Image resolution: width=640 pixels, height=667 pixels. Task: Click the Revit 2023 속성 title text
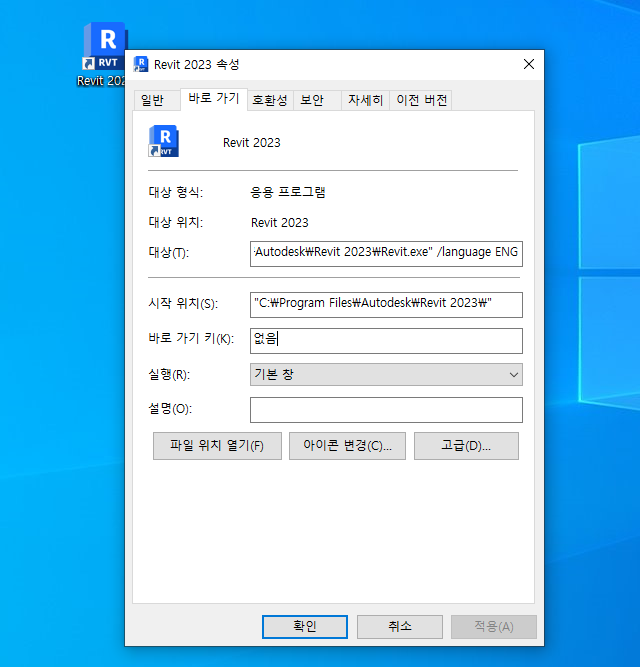point(196,65)
